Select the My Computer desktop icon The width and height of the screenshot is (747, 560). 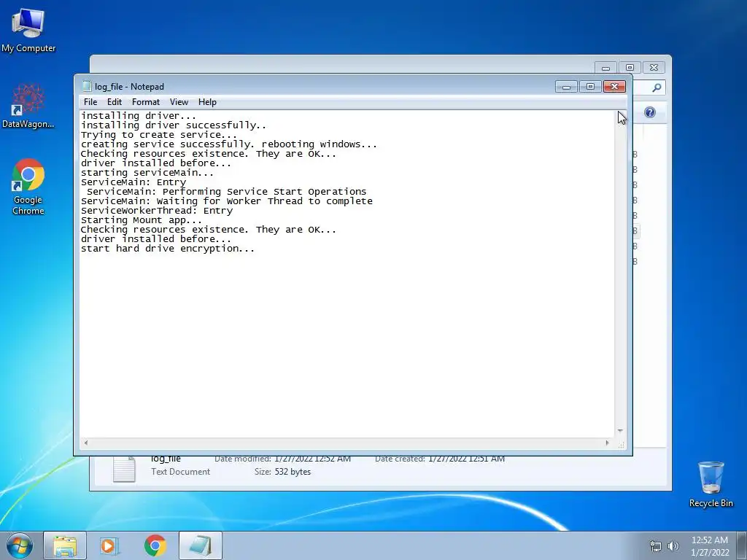(28, 30)
